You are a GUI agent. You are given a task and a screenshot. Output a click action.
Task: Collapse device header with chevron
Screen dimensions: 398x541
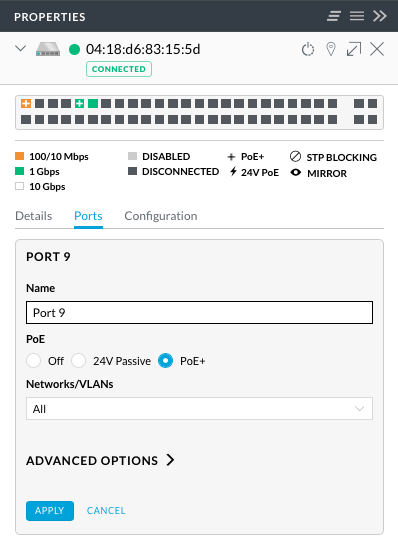pos(21,48)
